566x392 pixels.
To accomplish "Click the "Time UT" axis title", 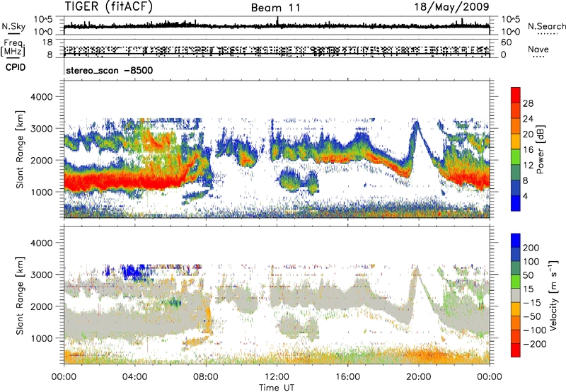I will 277,387.
